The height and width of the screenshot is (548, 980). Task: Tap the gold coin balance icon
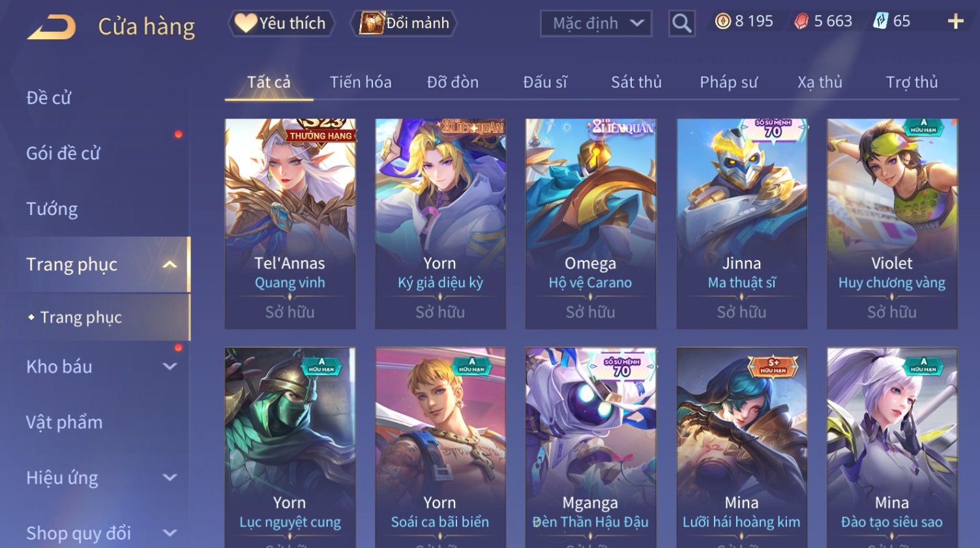click(722, 22)
